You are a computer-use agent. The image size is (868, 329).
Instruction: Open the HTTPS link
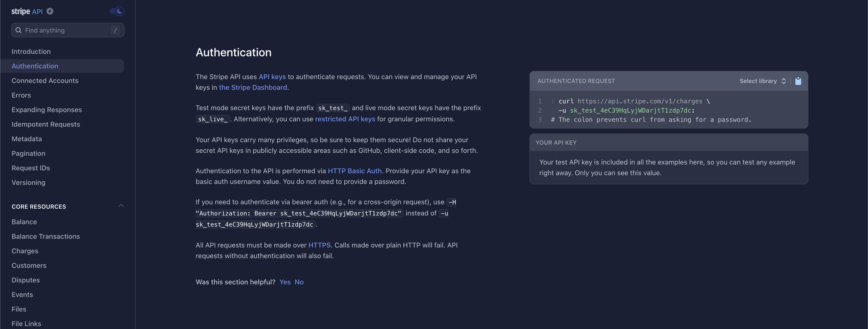coord(319,245)
